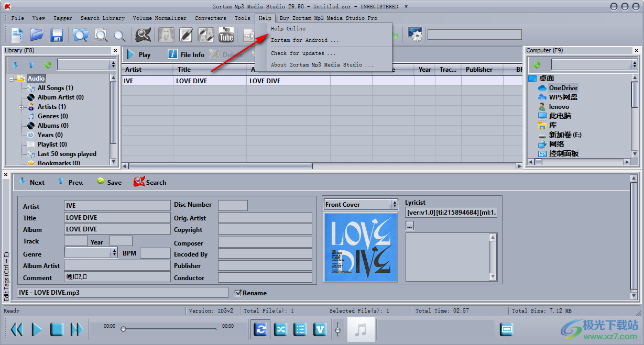Open the Tagger pencil edit icon
Image resolution: width=644 pixels, height=345 pixels.
(x=185, y=35)
